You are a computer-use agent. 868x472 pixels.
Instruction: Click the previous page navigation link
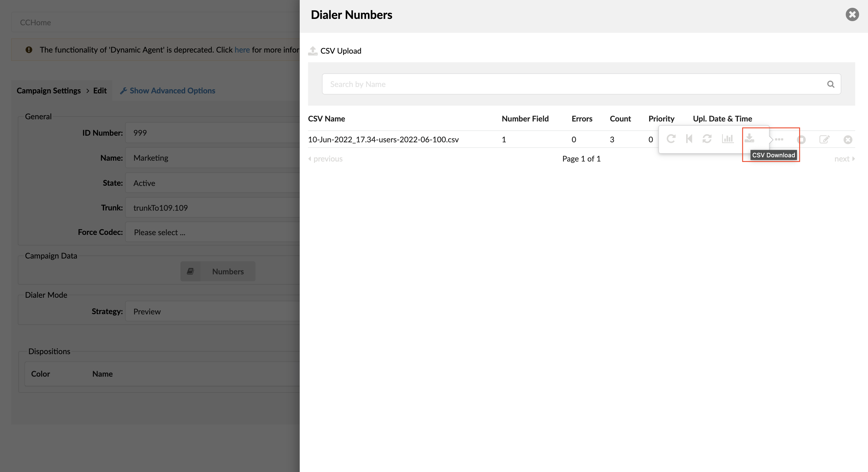tap(325, 159)
